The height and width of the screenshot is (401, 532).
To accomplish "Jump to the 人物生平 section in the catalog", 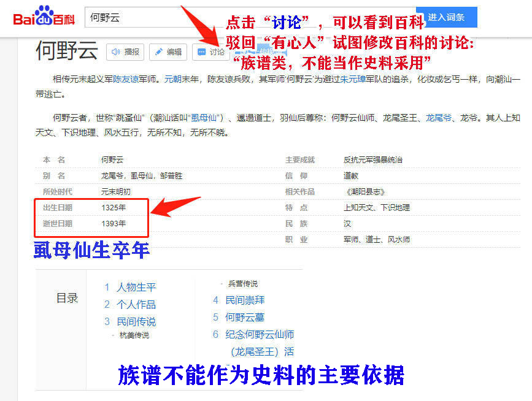I will click(136, 286).
